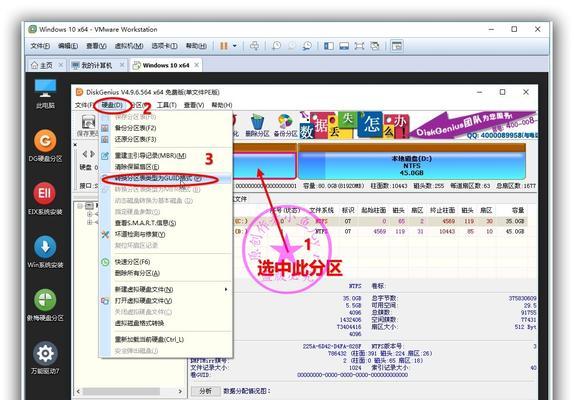Open DiskGenius 工具(T) menu
574x400 pixels.
167,105
